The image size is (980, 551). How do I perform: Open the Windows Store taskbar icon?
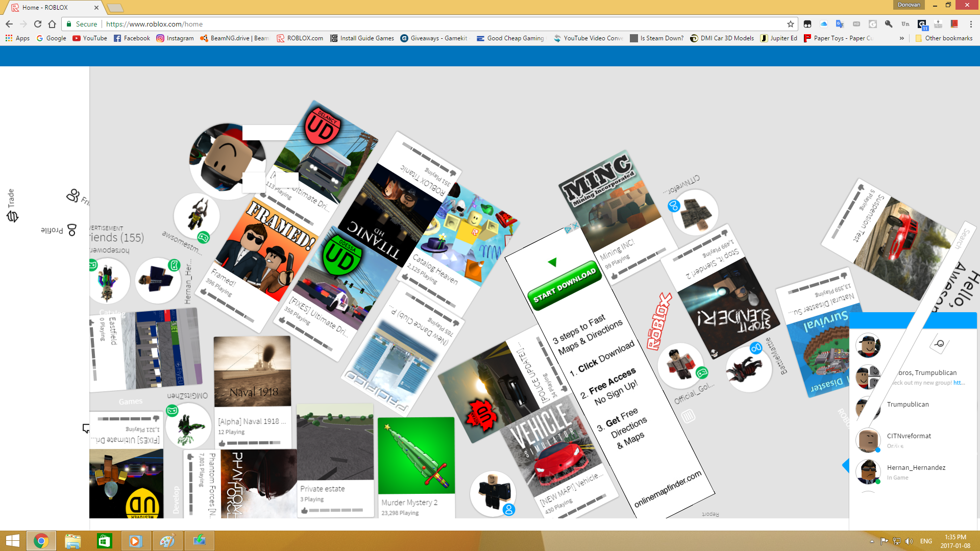tap(104, 541)
